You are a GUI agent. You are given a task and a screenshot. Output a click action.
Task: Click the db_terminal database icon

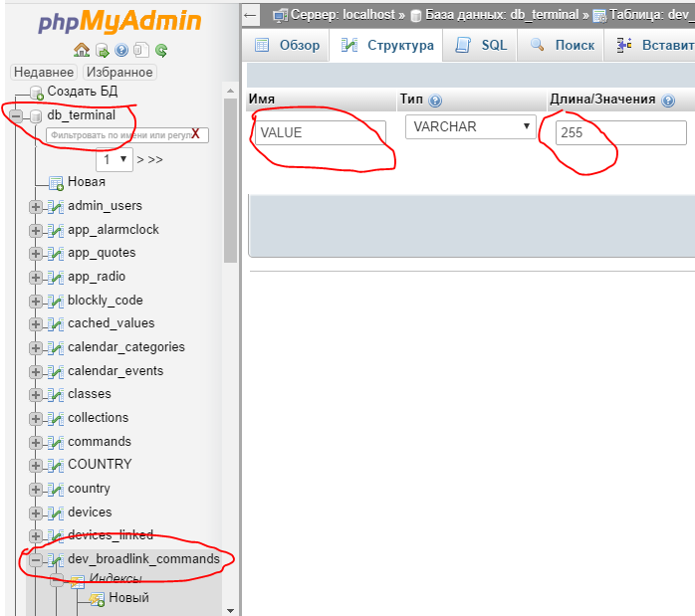click(x=36, y=116)
